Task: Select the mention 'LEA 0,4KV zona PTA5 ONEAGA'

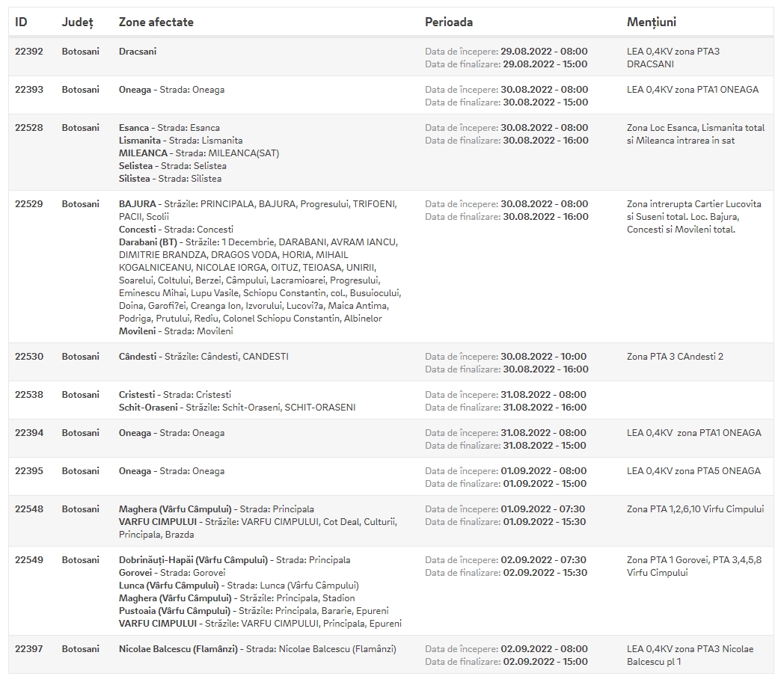Action: click(x=694, y=472)
